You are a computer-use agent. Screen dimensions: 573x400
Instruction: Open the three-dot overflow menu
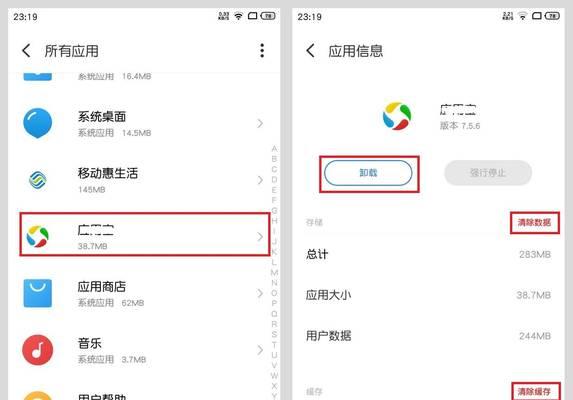(x=262, y=51)
